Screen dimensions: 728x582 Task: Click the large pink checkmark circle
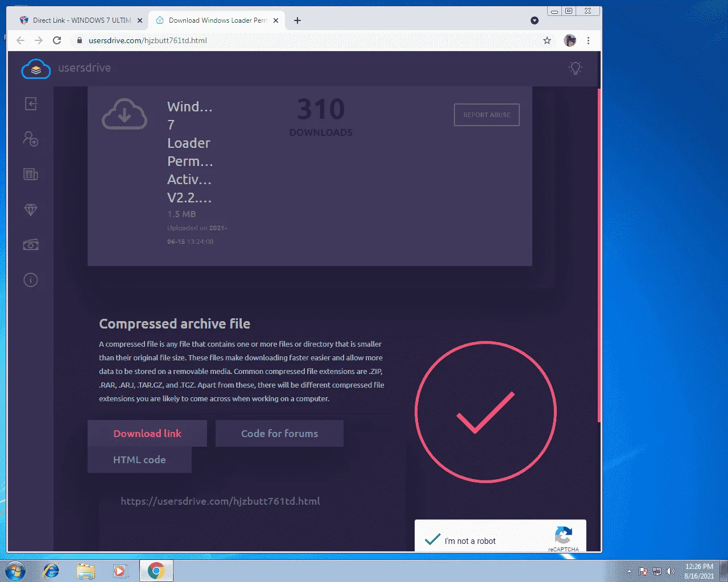(x=486, y=411)
